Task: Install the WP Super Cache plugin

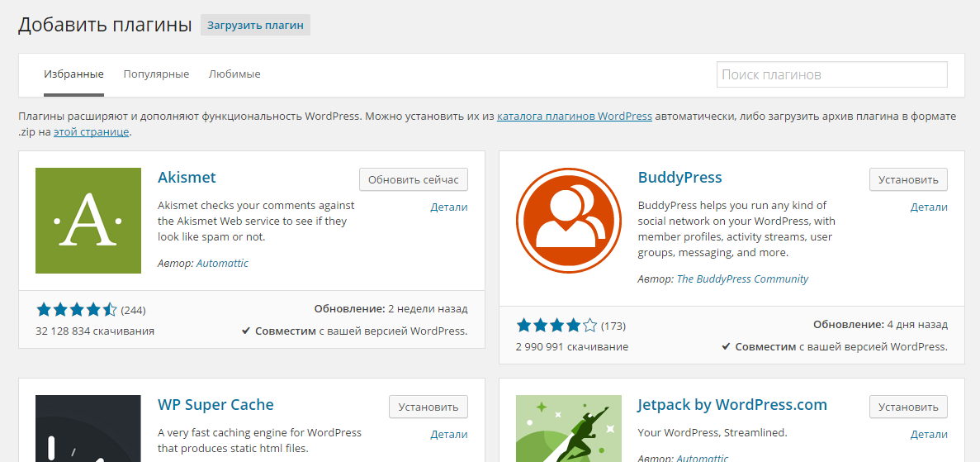Action: (x=428, y=407)
